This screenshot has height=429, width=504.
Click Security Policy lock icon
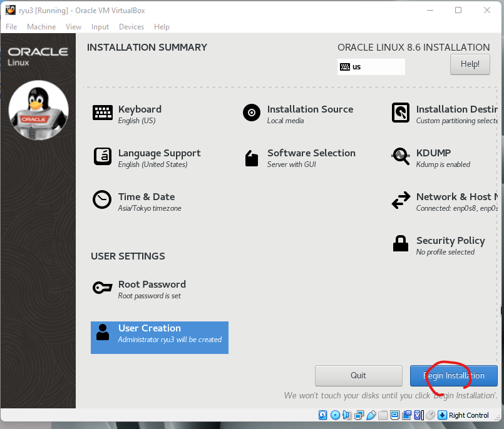(401, 243)
